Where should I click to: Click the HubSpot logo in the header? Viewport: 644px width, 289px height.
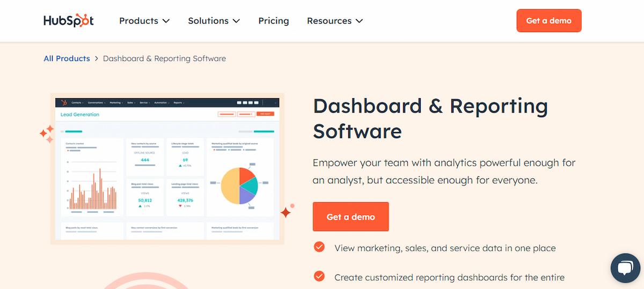(69, 21)
